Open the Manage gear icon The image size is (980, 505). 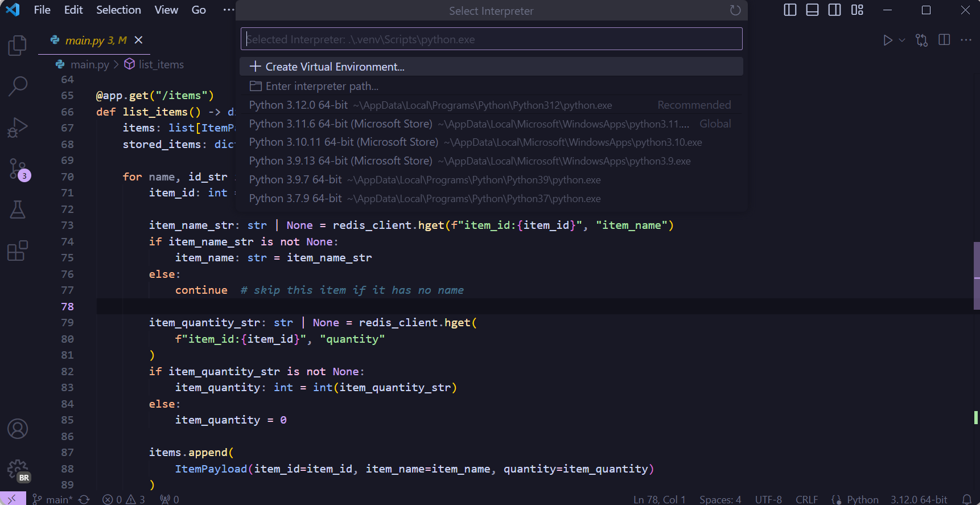tap(17, 470)
